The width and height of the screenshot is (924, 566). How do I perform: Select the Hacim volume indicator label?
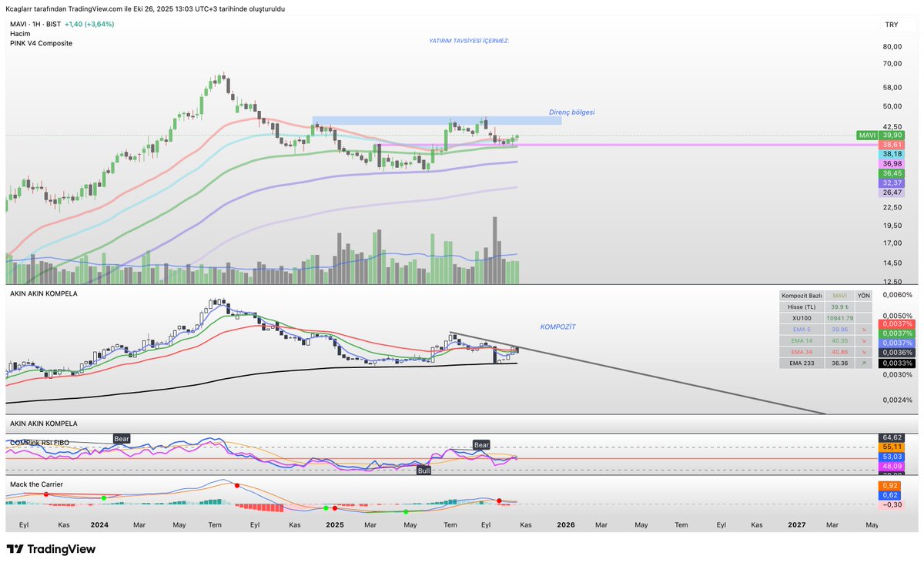pos(20,34)
